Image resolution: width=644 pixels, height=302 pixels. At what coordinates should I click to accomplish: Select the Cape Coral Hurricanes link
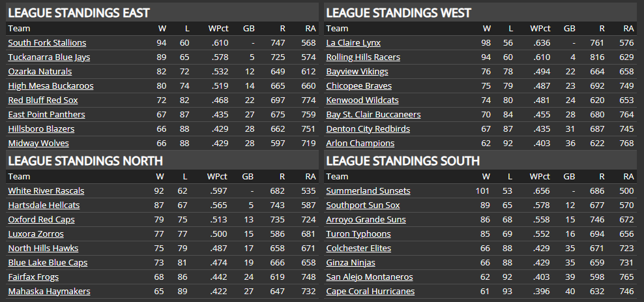tap(370, 292)
